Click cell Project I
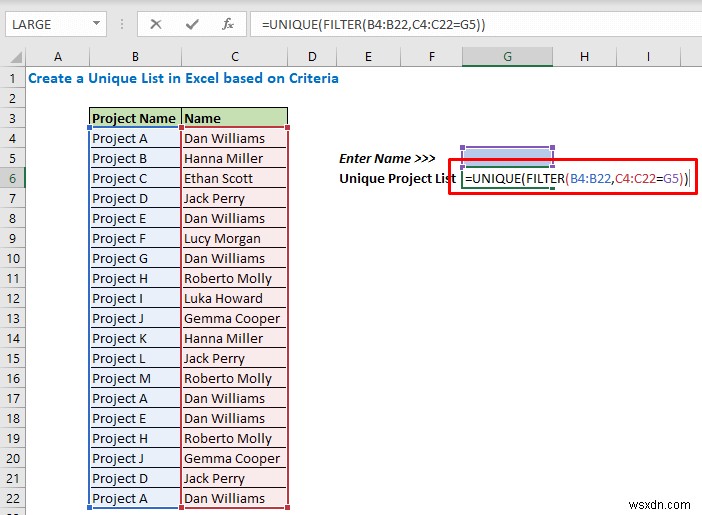Viewport: 702px width, 515px height. click(135, 298)
